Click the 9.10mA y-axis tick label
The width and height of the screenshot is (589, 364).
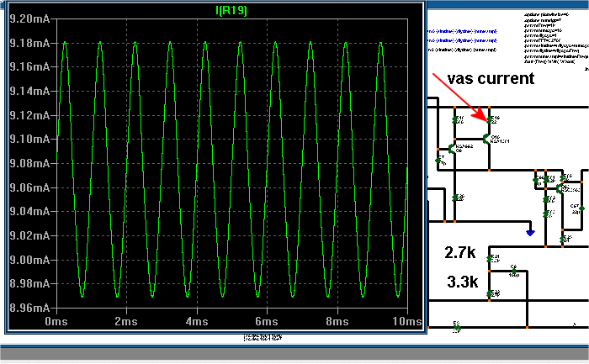29,140
